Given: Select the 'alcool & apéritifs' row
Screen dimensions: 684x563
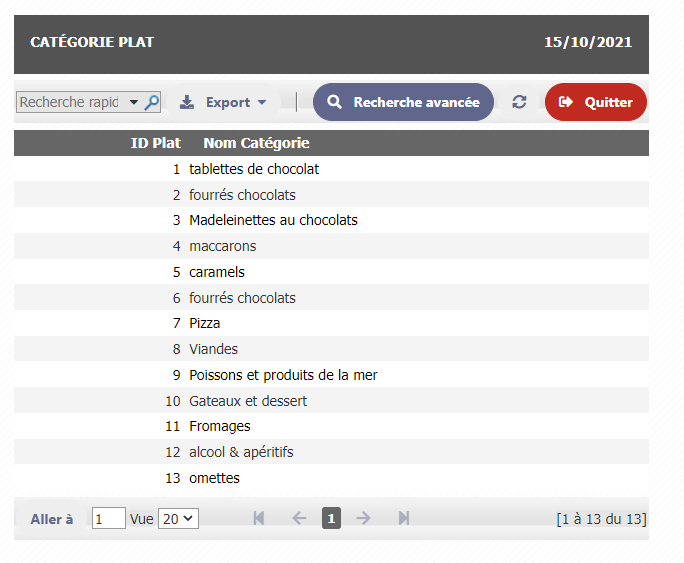Looking at the screenshot, I should 331,452.
